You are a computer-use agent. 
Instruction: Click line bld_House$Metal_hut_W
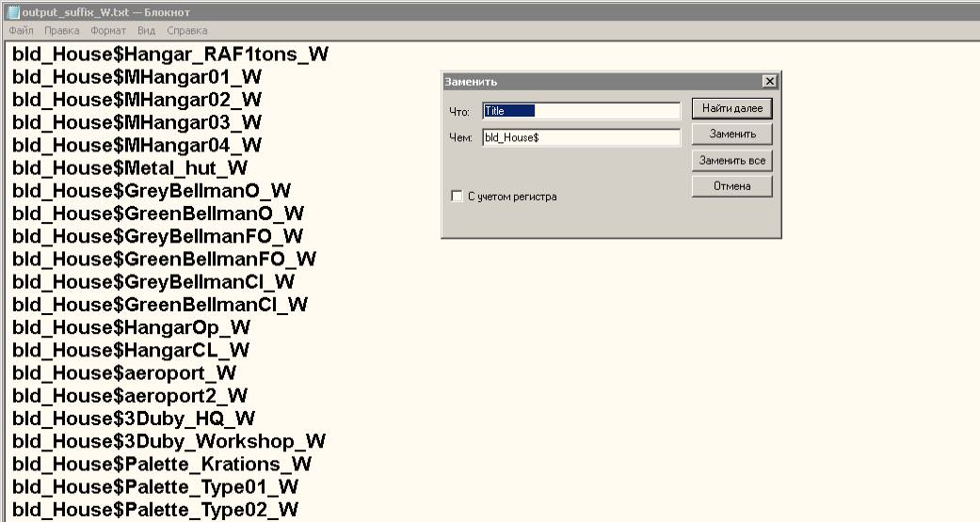[x=130, y=168]
